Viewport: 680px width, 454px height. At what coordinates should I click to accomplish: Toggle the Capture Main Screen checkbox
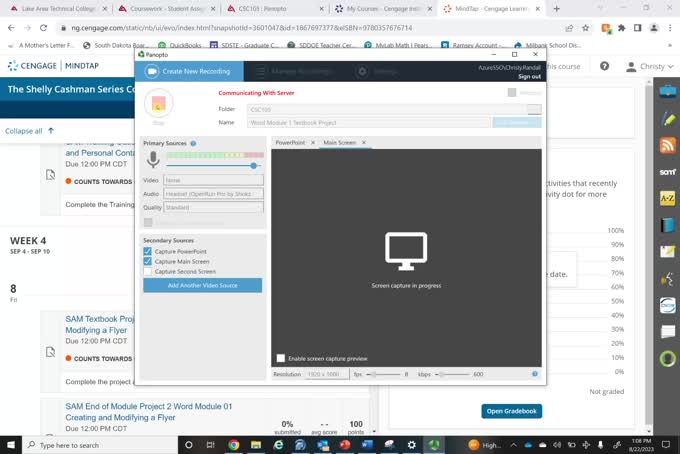coord(147,261)
